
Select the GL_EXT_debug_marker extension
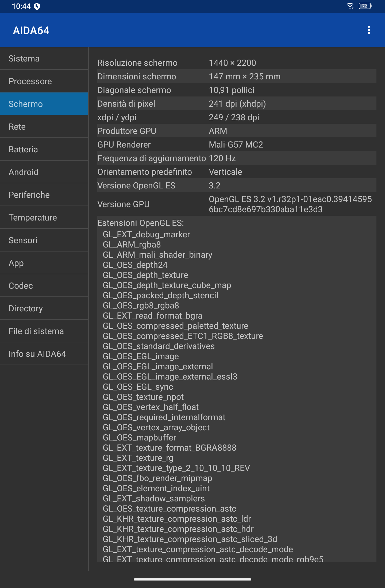coord(146,234)
